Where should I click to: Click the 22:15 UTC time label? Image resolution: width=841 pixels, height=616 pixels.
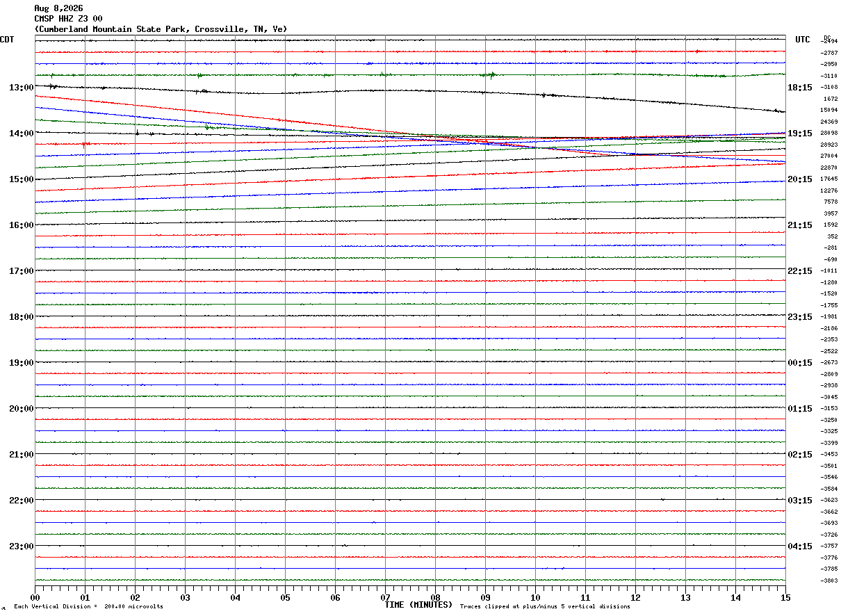[800, 270]
